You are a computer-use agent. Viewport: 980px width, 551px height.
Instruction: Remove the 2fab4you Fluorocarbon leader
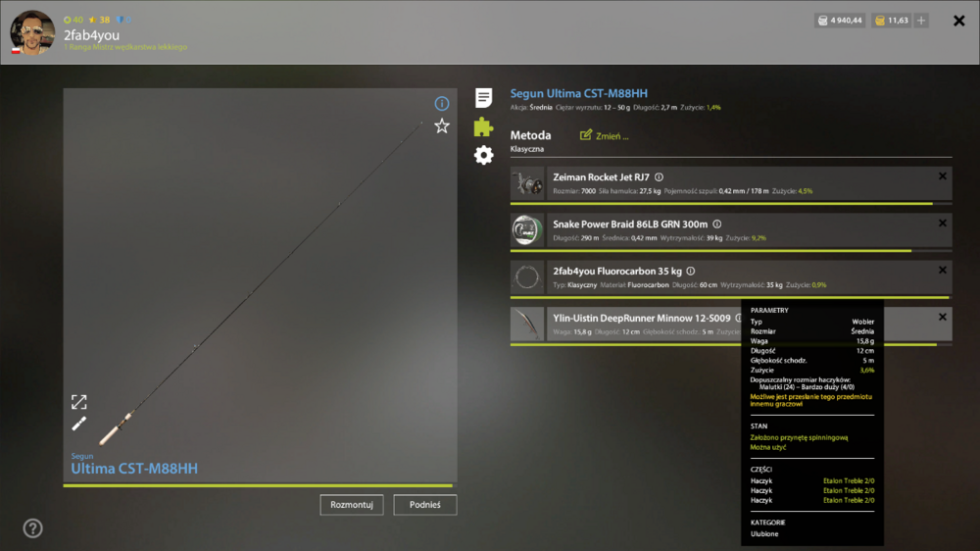click(x=943, y=271)
